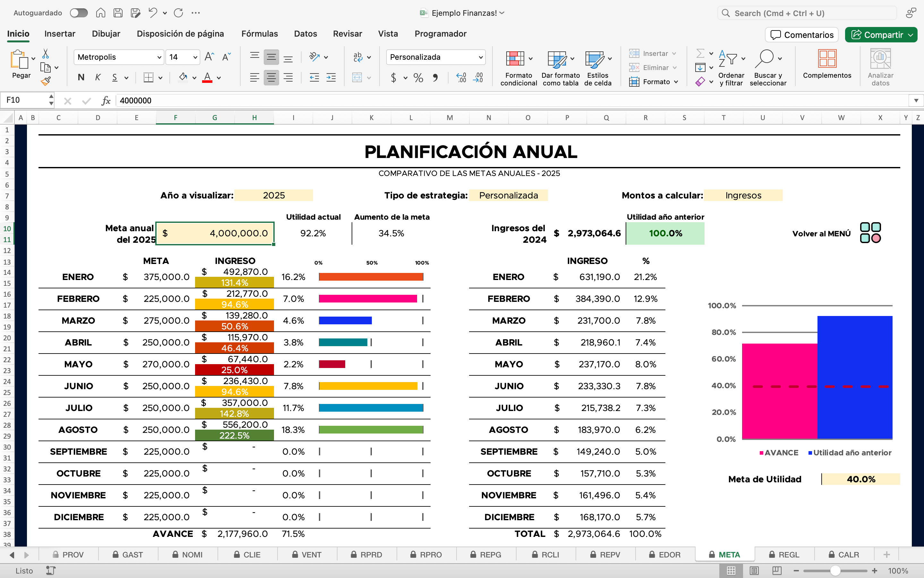This screenshot has width=924, height=578.
Task: Open the Insertar ribbon tab
Action: [x=60, y=34]
